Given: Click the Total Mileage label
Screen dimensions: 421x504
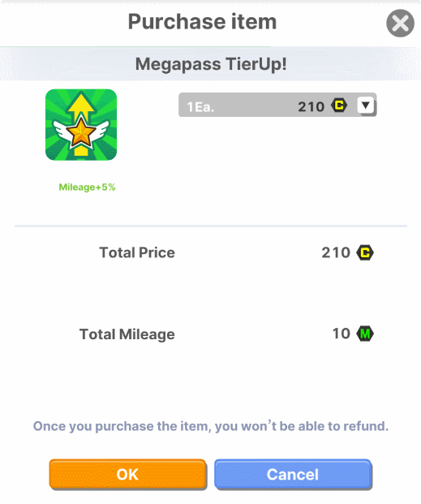Looking at the screenshot, I should click(127, 334).
